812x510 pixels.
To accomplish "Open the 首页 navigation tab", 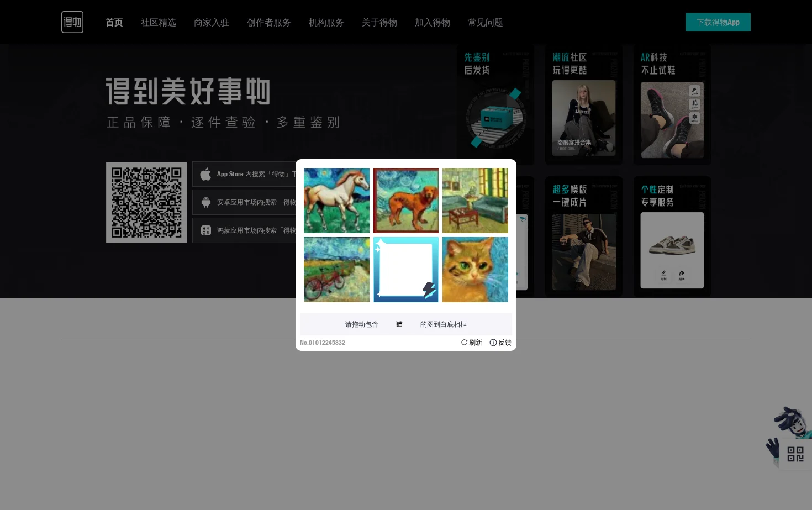I will tap(114, 23).
